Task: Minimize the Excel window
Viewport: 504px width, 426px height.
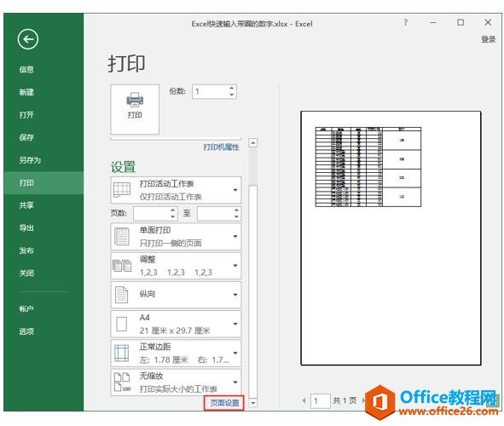Action: [433, 22]
